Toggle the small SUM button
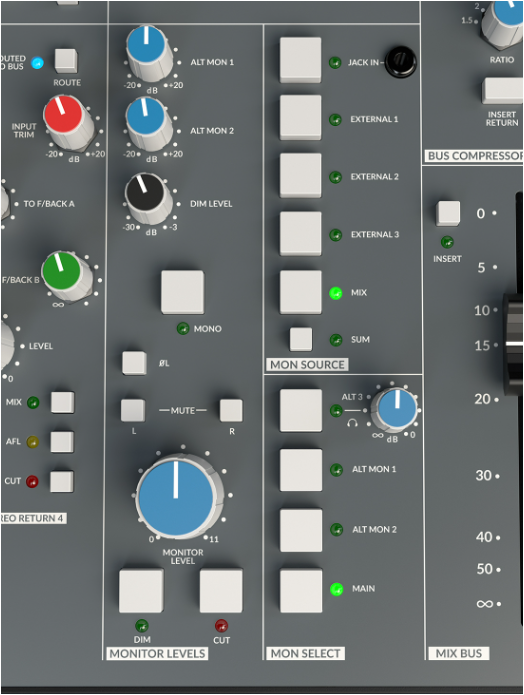 click(x=301, y=339)
